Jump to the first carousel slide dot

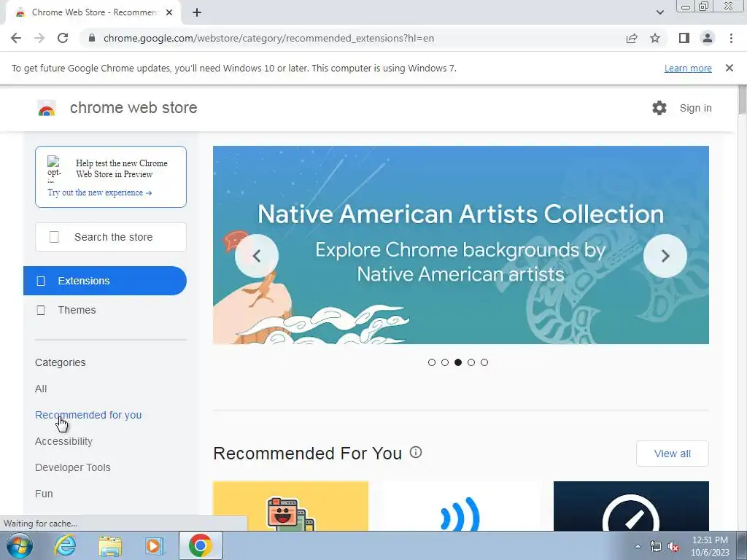point(432,362)
